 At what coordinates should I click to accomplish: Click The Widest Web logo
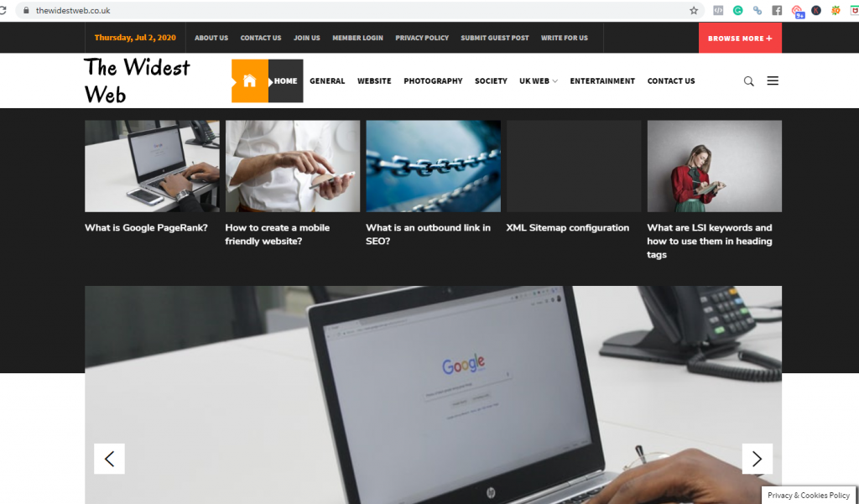tap(137, 81)
